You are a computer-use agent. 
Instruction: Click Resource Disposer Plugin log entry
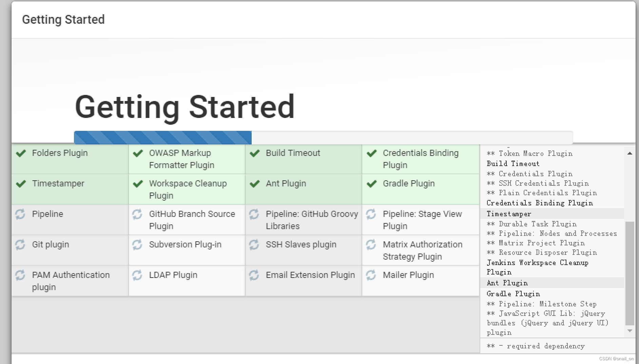tap(542, 252)
